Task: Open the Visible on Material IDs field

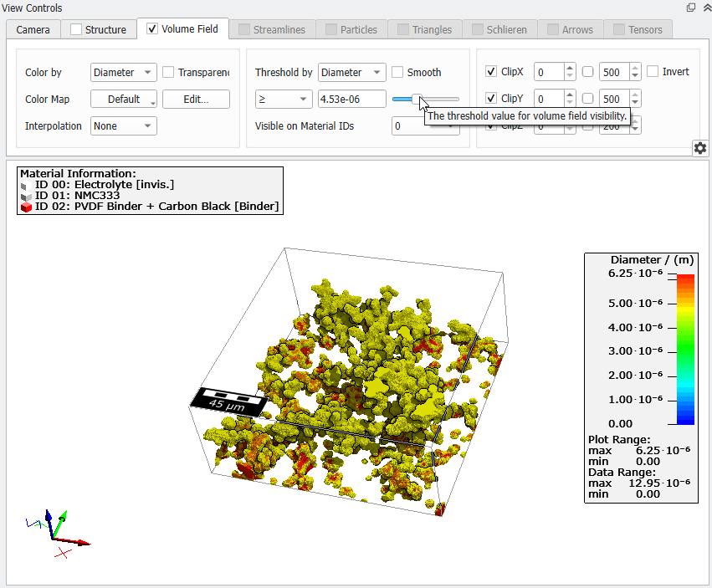Action: coord(426,126)
